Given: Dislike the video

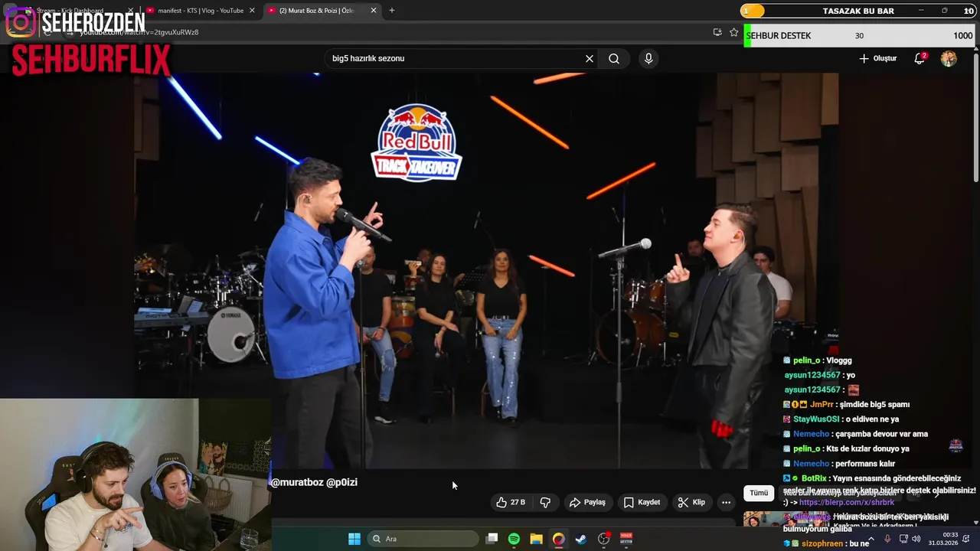Looking at the screenshot, I should pos(546,502).
